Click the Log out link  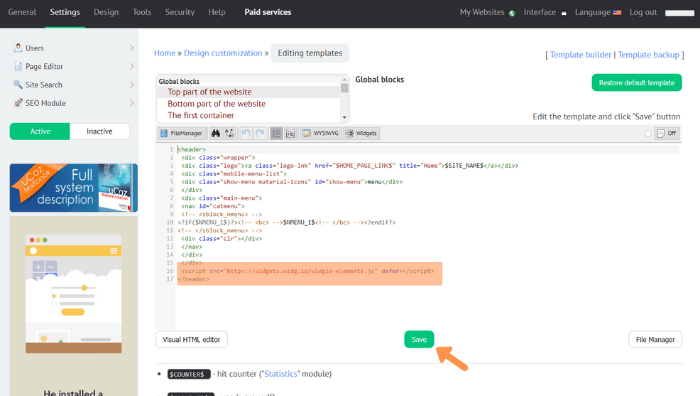[x=643, y=12]
